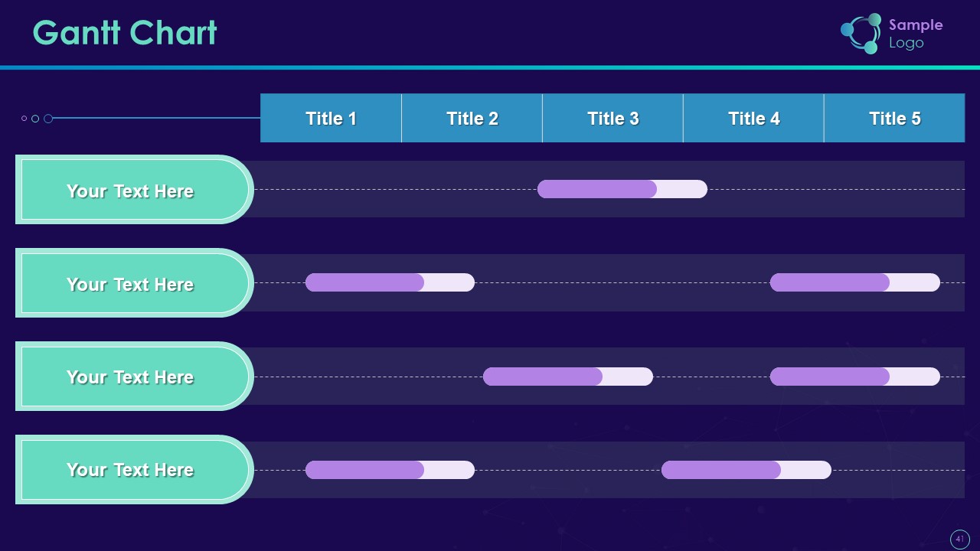Click the second row 'Your Text Here' label
The width and height of the screenshot is (980, 551).
pos(130,283)
